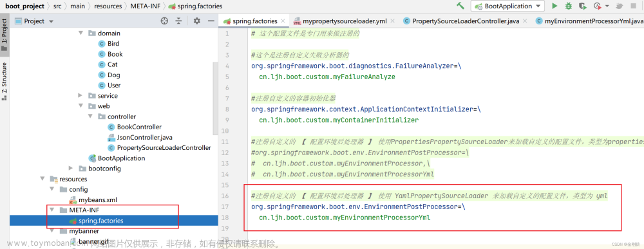Open the Structure tool window button
This screenshot has width=644, height=249.
tap(5, 81)
